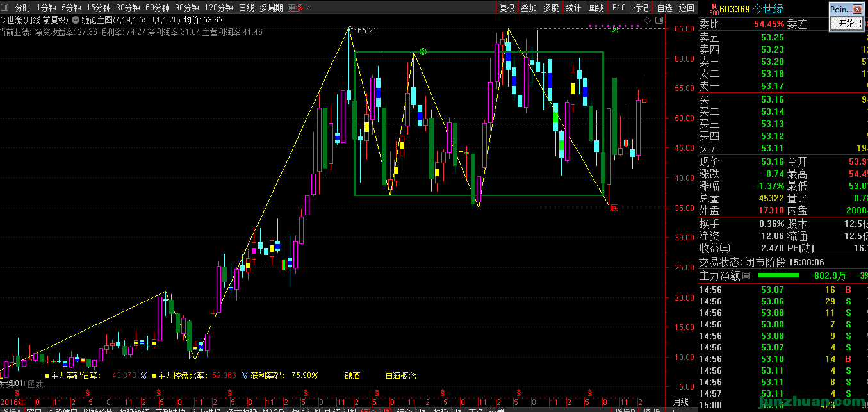The height and width of the screenshot is (412, 868).
Task: Click the 外盘 value 17318
Action: click(771, 210)
